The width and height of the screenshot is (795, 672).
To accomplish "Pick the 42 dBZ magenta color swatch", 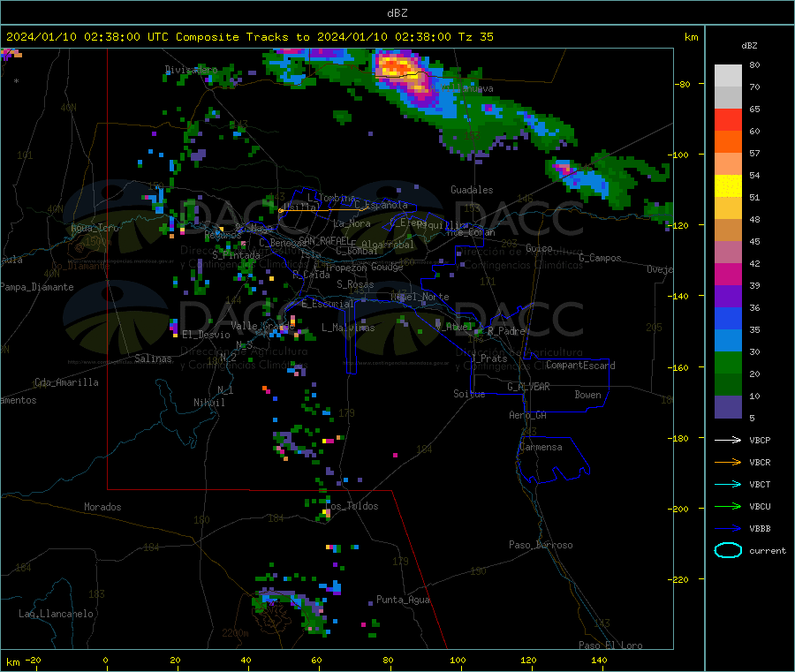I will click(x=728, y=274).
